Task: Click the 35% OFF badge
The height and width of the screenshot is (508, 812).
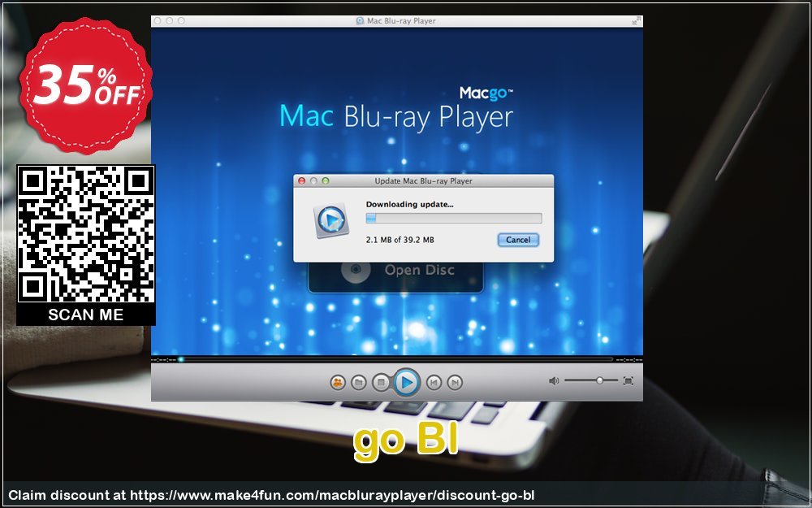Action: 86,85
